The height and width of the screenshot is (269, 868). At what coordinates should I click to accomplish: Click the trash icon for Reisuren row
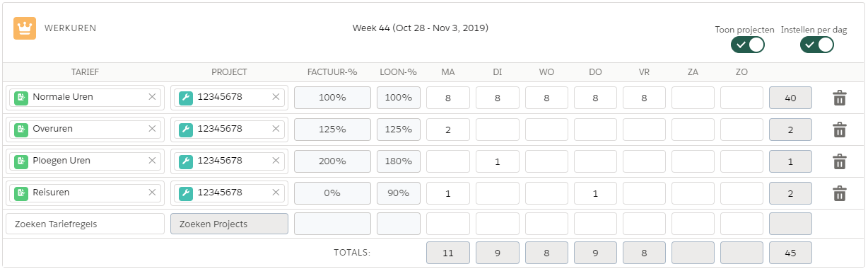(x=839, y=193)
